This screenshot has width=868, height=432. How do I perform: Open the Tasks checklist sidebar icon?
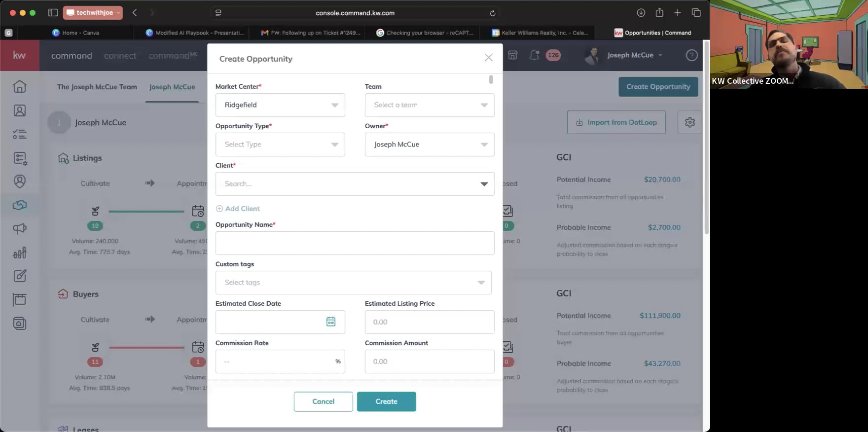pos(20,134)
